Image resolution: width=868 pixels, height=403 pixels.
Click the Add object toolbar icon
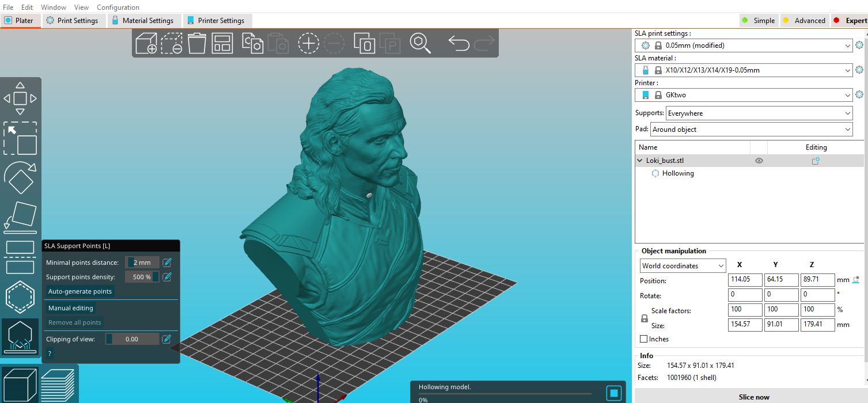(146, 43)
